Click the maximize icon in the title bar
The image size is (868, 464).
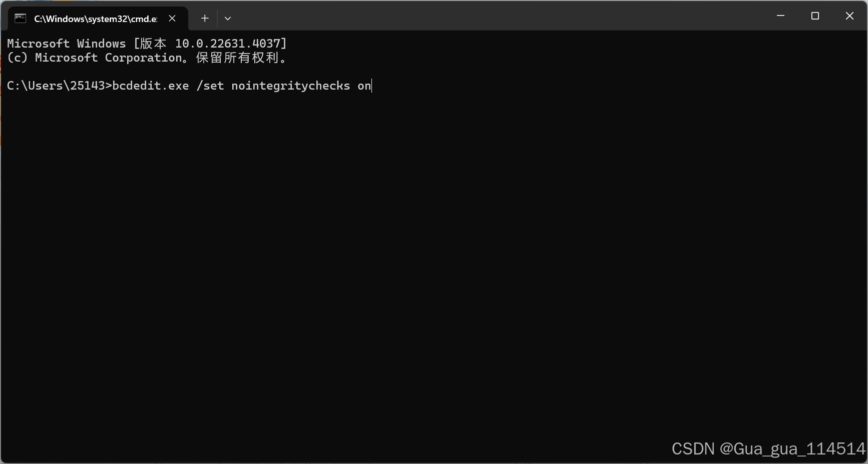(x=815, y=16)
